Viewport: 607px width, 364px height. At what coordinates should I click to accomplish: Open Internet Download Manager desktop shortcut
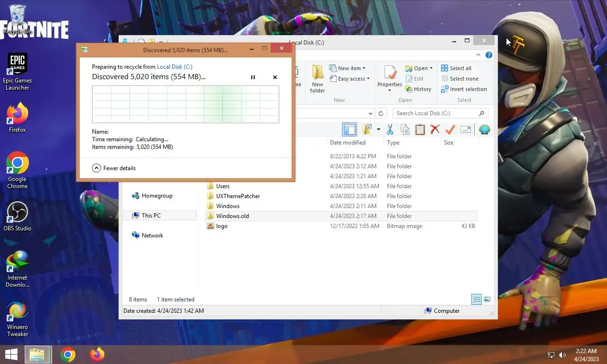18,269
